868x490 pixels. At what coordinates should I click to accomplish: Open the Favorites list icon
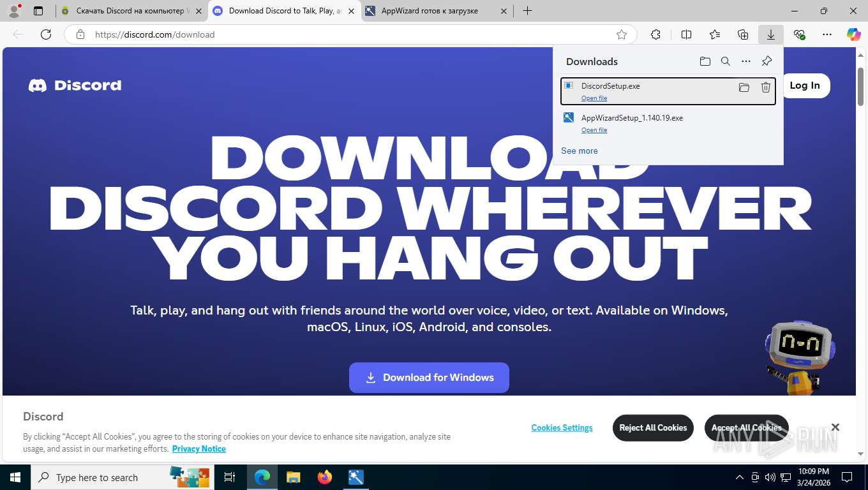[x=715, y=34]
